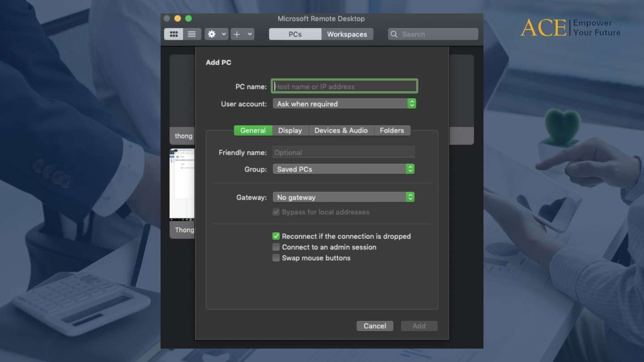Open the User account dropdown
The image size is (644, 362).
point(344,104)
